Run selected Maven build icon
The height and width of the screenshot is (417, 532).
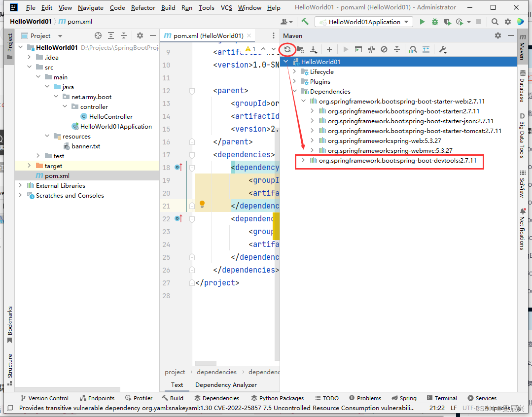(346, 50)
